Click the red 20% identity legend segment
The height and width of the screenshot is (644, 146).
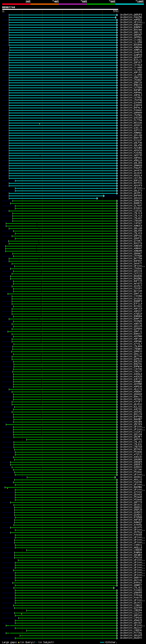[x=16, y=4]
